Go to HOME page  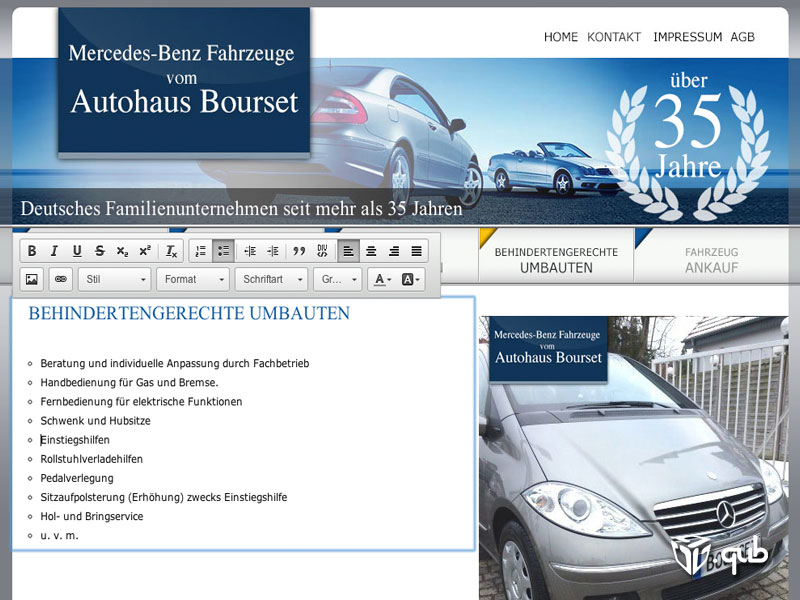point(561,37)
